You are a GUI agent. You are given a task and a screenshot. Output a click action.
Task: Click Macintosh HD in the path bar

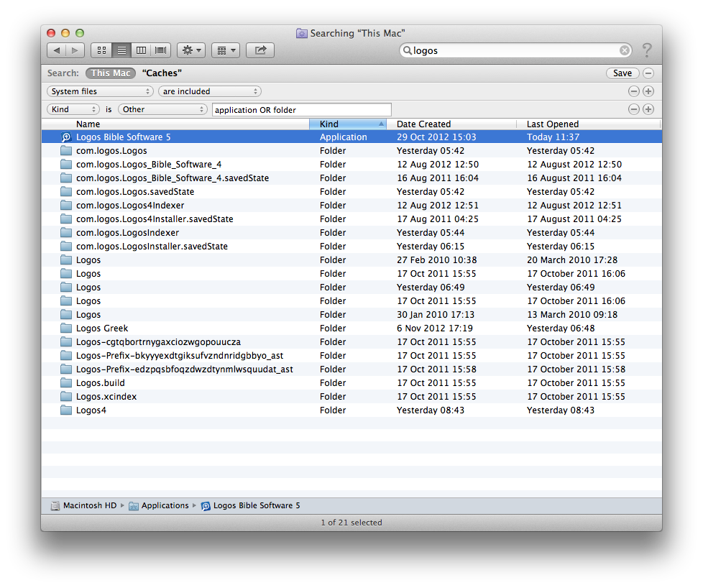(x=84, y=505)
